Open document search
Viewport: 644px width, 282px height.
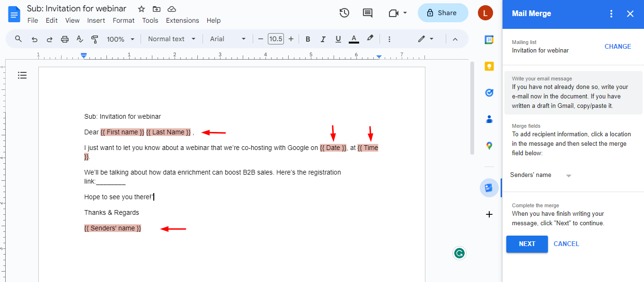point(18,39)
